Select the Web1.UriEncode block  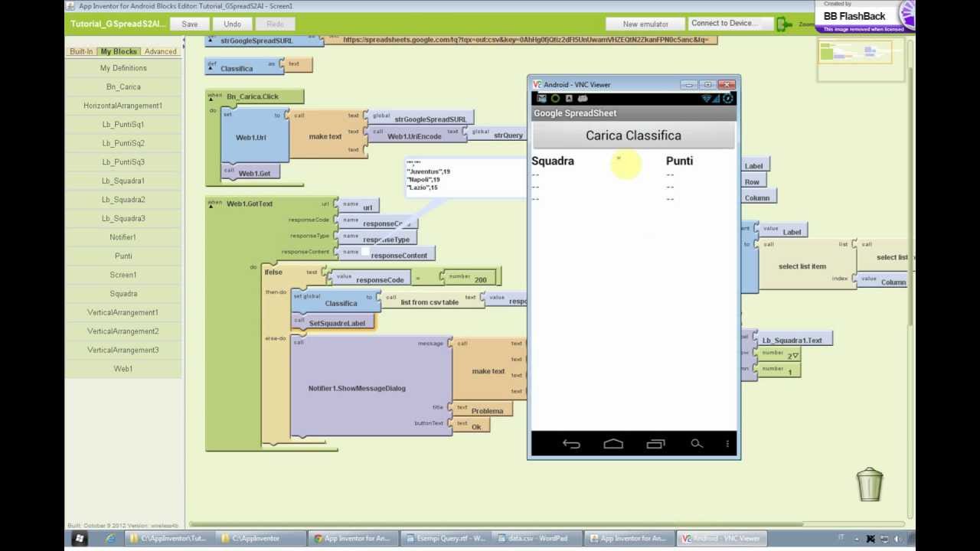tap(416, 134)
